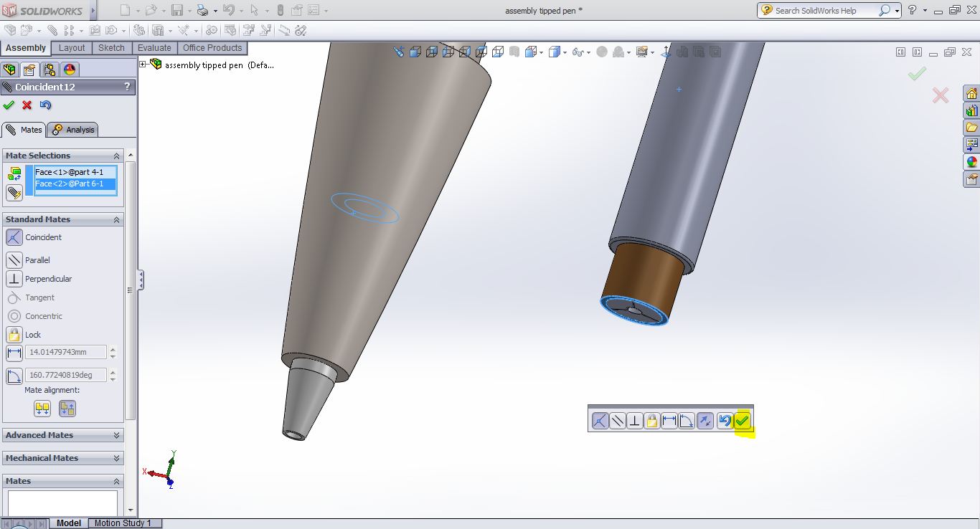Click the Open file icon
The image size is (980, 529).
(151, 10)
